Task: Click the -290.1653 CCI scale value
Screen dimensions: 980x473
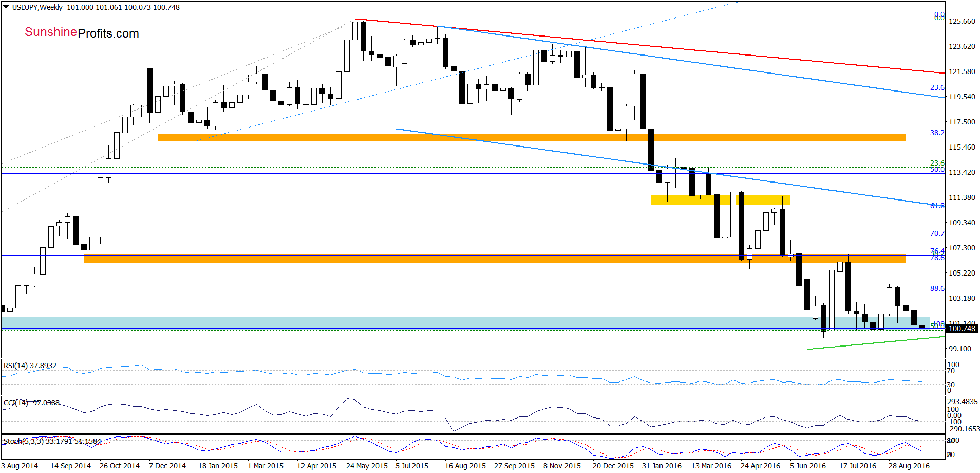Action: click(x=964, y=429)
